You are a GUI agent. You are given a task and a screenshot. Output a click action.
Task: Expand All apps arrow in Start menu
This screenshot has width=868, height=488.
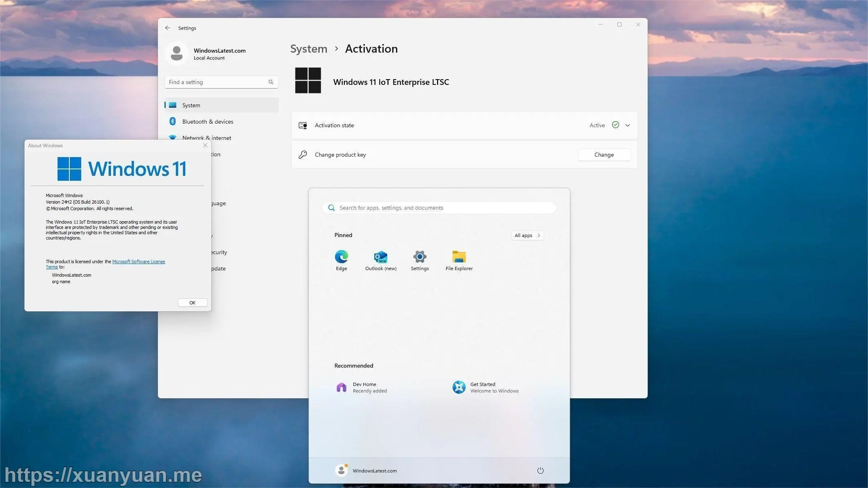[x=539, y=235]
